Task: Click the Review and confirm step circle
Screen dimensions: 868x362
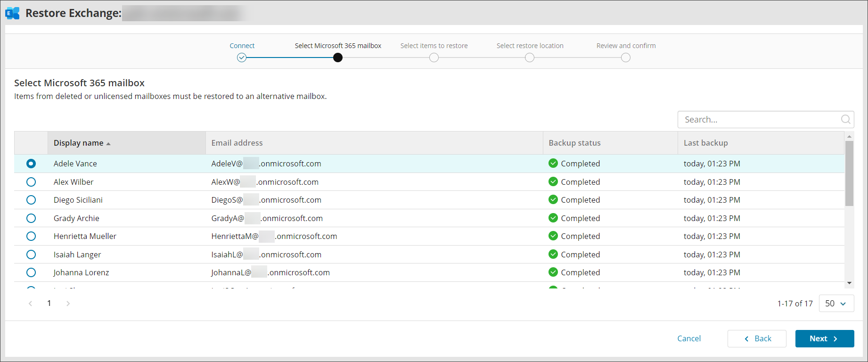Action: coord(625,58)
